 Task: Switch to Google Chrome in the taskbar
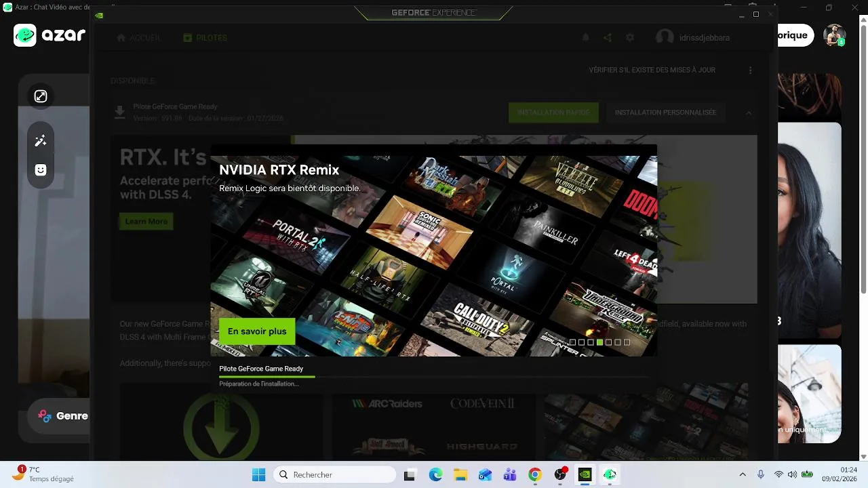point(535,475)
